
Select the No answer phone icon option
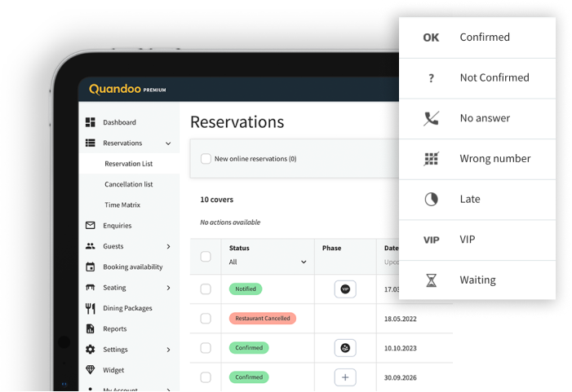pos(432,119)
